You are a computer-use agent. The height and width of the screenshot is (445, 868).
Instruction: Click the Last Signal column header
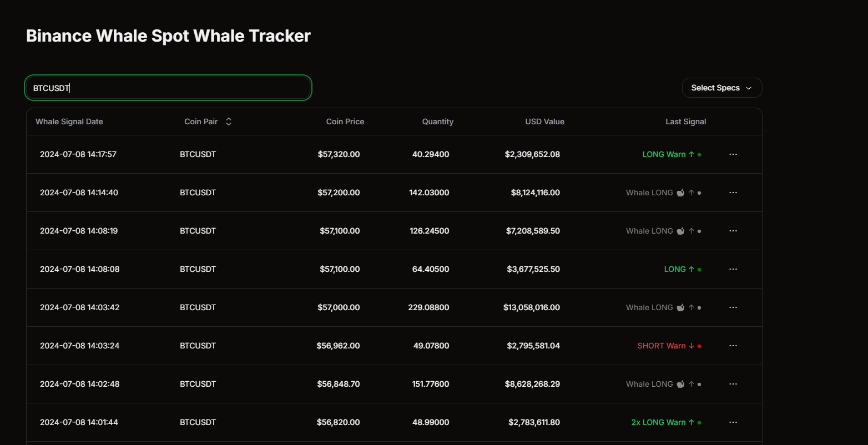(685, 122)
